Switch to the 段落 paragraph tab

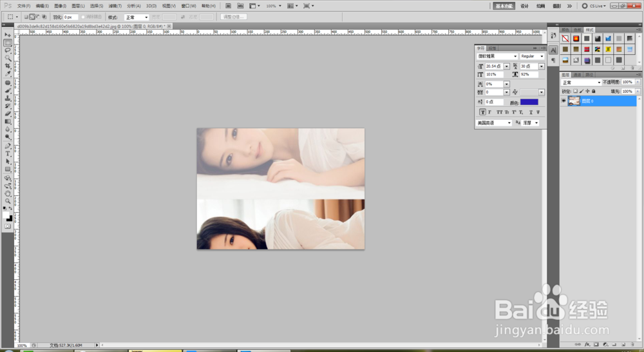[x=492, y=48]
